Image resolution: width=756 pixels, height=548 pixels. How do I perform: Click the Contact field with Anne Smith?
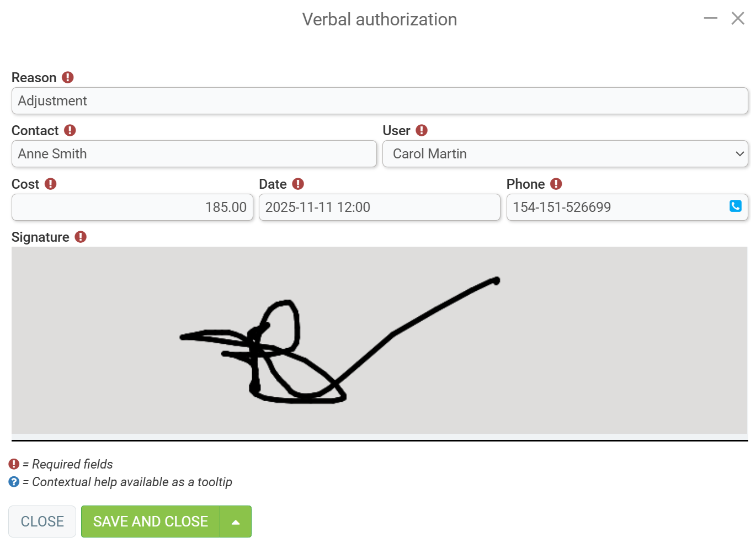[x=194, y=154]
